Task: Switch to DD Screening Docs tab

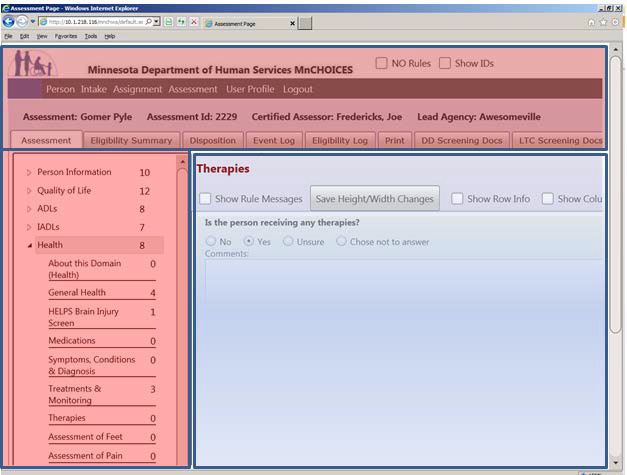Action: (462, 140)
